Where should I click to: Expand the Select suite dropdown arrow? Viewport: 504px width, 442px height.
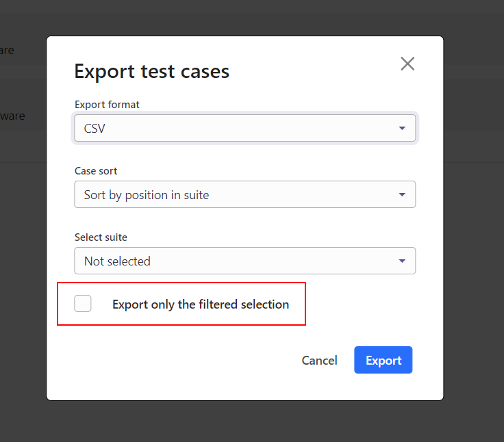coord(402,261)
